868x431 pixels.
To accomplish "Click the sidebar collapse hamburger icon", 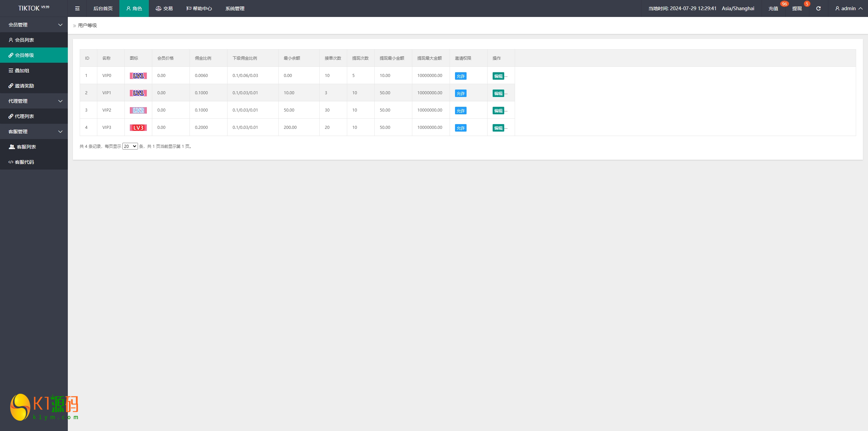I will (x=77, y=8).
